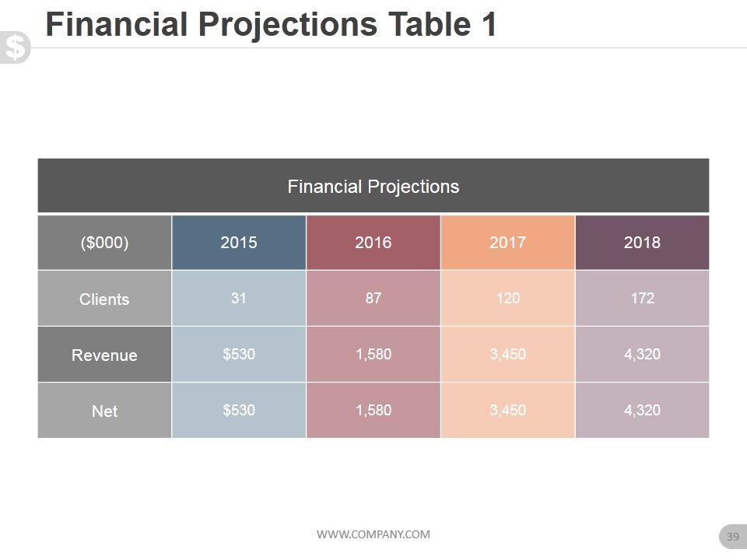Open the WWW.COMPANY.COM link

coord(373,534)
